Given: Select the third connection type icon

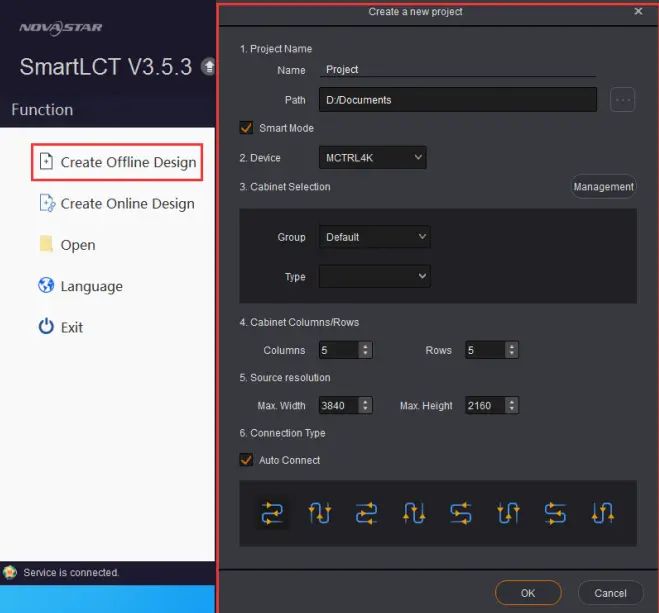Looking at the screenshot, I should click(366, 513).
